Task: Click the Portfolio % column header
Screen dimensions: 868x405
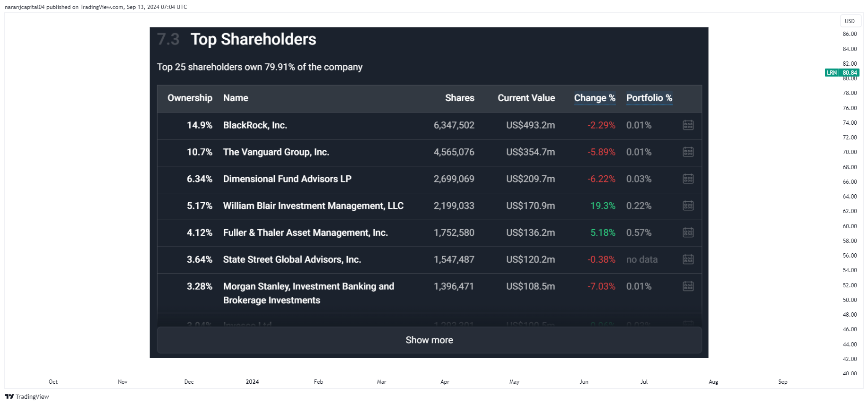Action: pos(649,98)
